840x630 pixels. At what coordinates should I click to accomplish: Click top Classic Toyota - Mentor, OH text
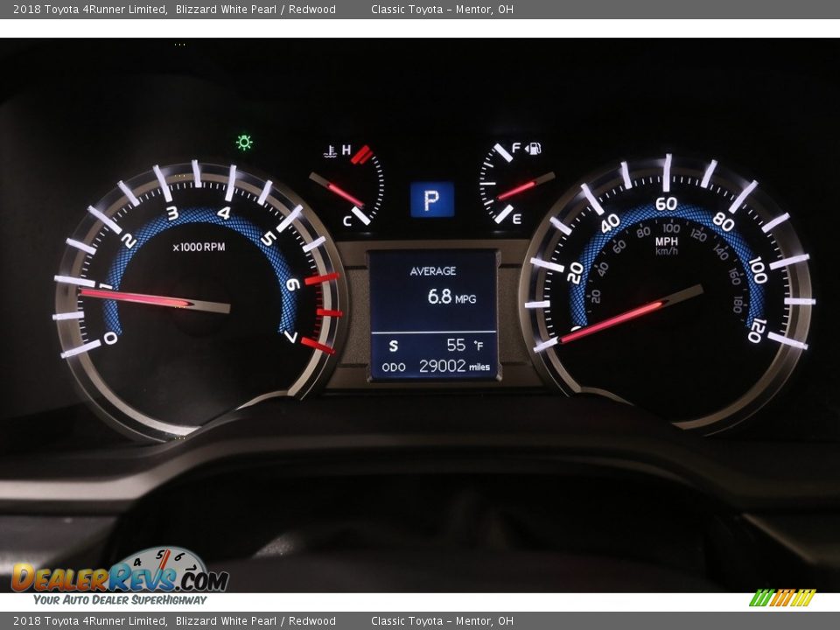point(442,10)
